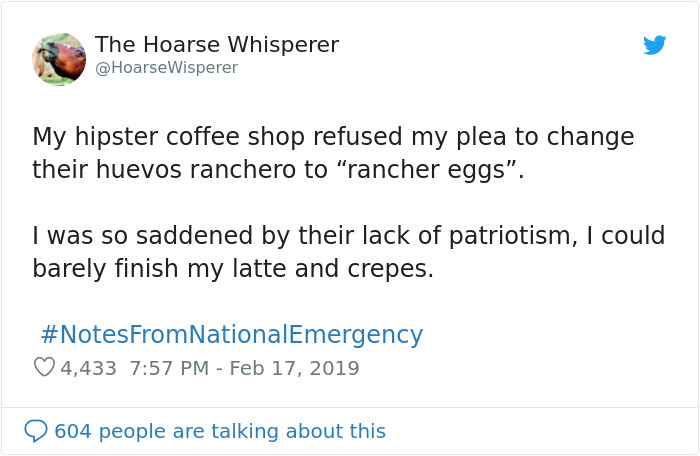Open The Hoarse Whisperer profile avatar
Viewport: 700px width, 456px height.
point(59,59)
